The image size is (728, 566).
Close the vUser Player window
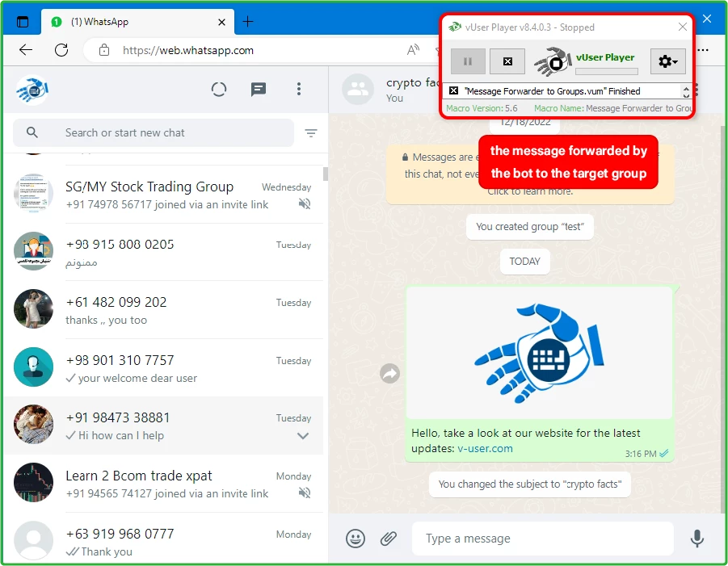click(683, 27)
